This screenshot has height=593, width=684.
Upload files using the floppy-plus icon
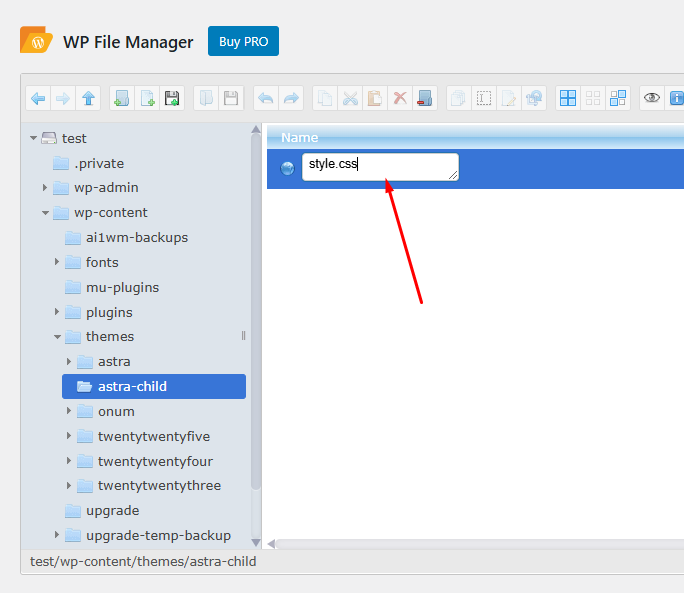(172, 98)
